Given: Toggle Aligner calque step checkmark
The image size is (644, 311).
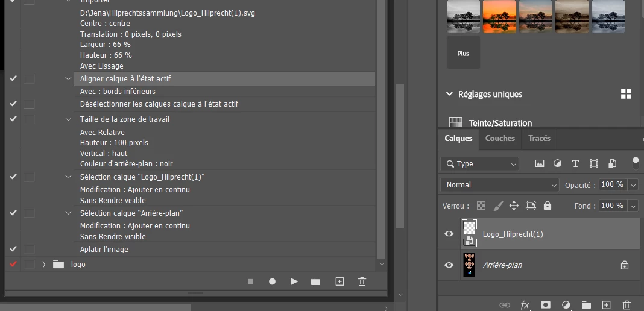Looking at the screenshot, I should 13,78.
